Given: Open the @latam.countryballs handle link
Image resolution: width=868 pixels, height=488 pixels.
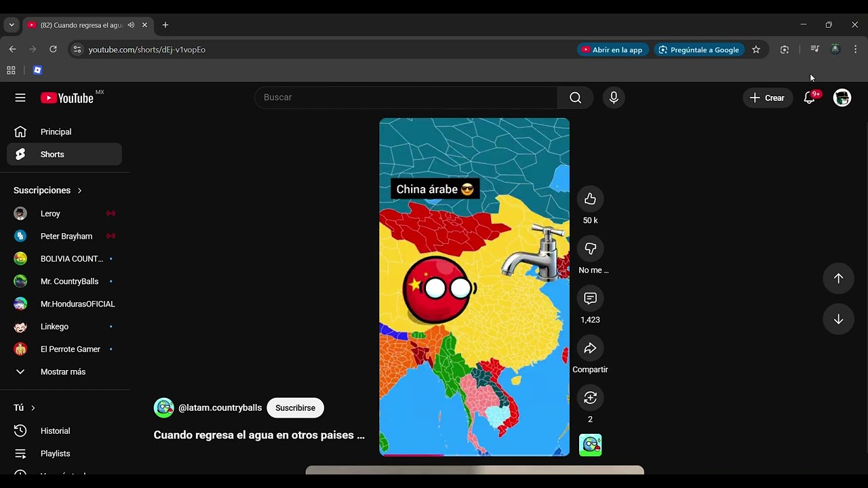Looking at the screenshot, I should 220,408.
